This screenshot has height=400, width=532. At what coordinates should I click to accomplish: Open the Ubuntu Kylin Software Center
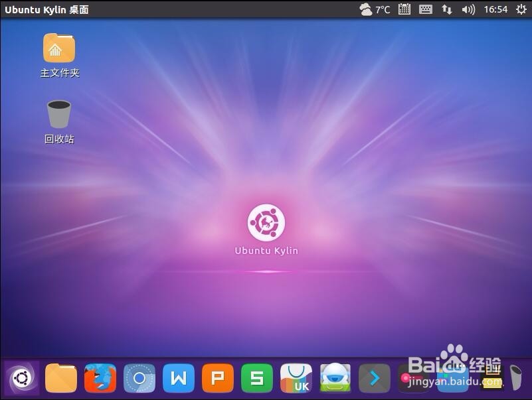pyautogui.click(x=296, y=377)
